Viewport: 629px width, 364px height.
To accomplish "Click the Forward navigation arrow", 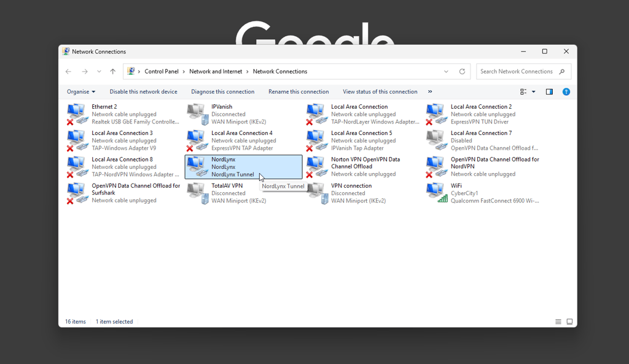I will click(85, 71).
